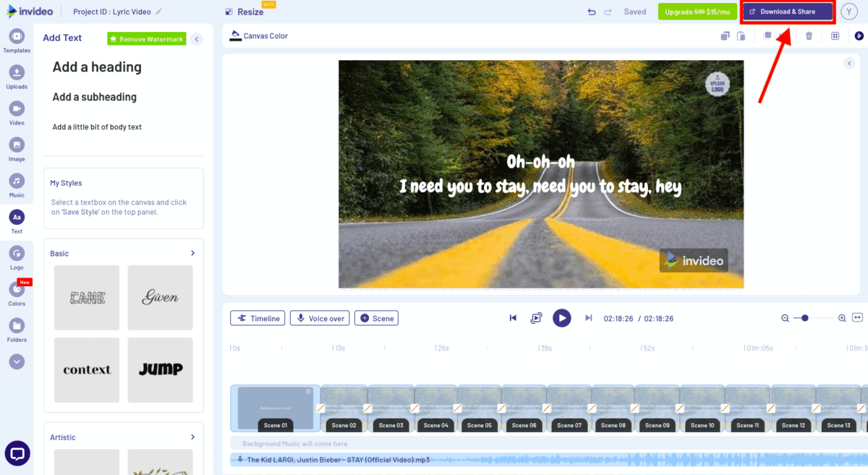This screenshot has height=475, width=868.
Task: Expand more sidebar options with down chevron
Action: pyautogui.click(x=17, y=361)
